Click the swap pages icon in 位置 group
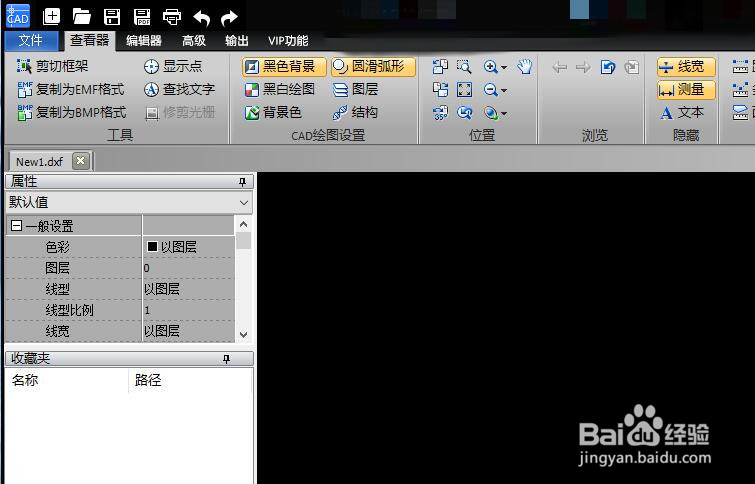755x484 pixels. (440, 90)
